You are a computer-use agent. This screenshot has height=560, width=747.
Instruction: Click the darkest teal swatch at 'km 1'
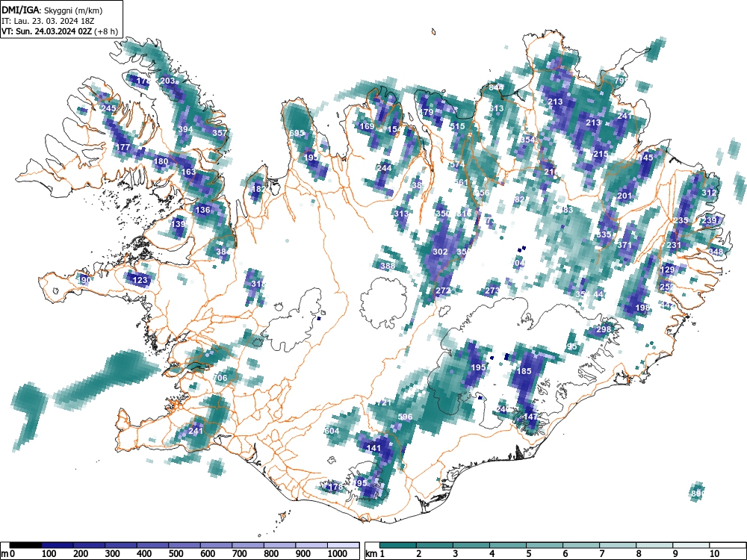(x=398, y=545)
